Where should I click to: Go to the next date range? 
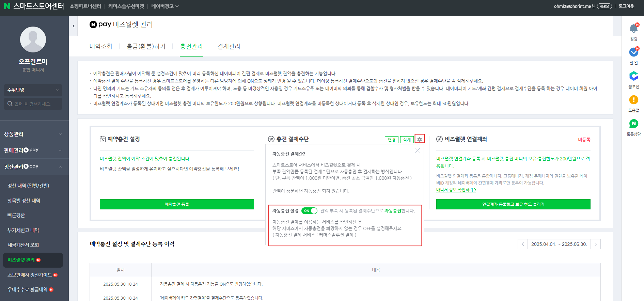[596, 244]
